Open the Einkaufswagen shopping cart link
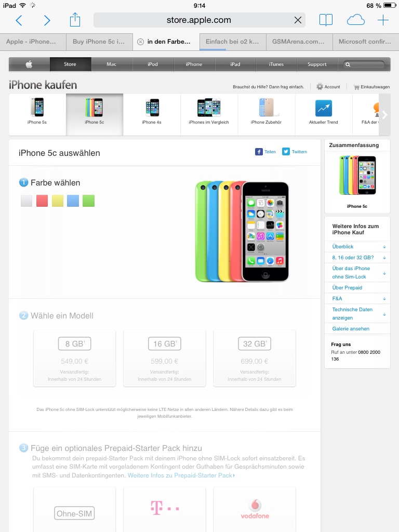 coord(371,87)
